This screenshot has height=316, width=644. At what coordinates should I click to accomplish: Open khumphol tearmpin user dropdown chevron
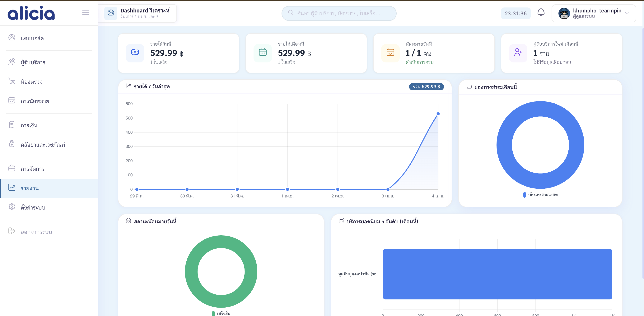point(627,13)
